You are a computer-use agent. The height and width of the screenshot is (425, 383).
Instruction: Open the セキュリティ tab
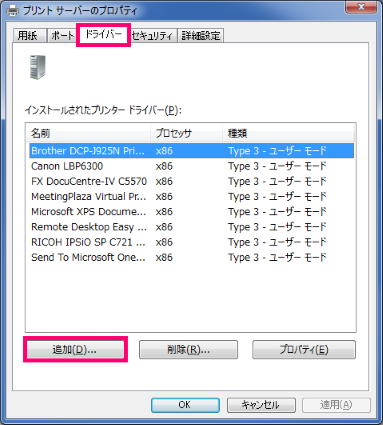pos(152,35)
